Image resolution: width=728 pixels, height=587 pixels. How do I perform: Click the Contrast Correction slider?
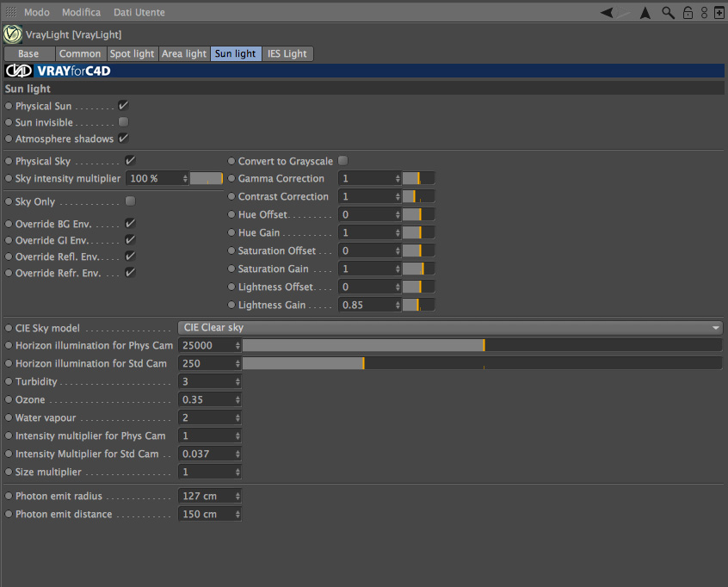418,196
